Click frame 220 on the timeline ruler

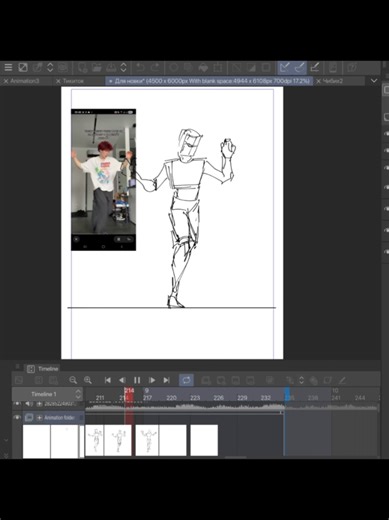tap(171, 398)
